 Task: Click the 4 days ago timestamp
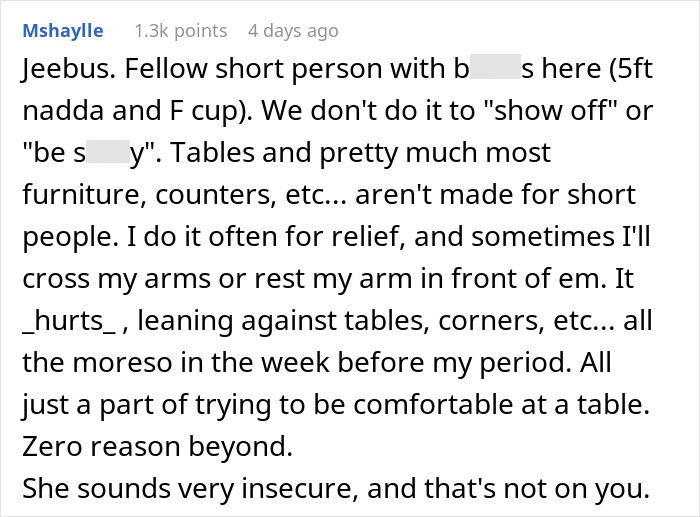click(x=293, y=31)
